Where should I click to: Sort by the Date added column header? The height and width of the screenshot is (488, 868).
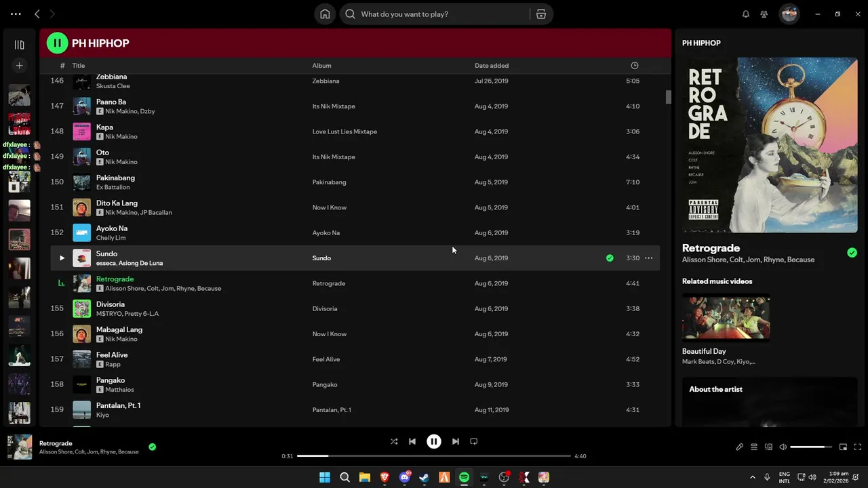(x=492, y=66)
